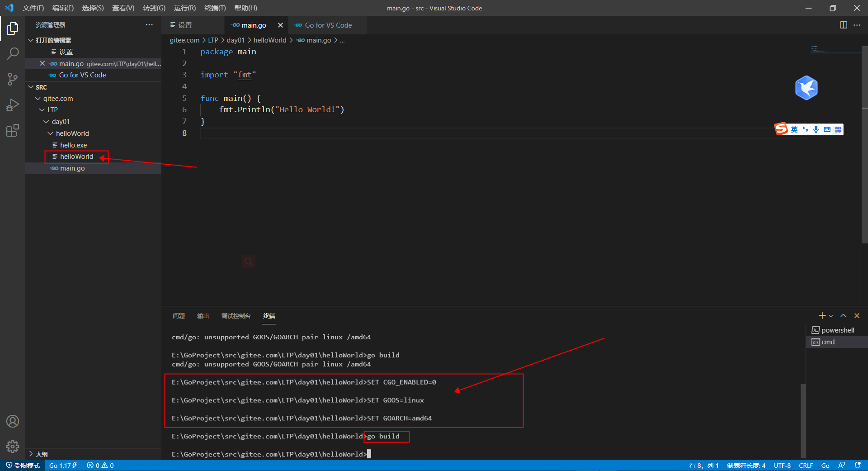Expand the Outline section
The height and width of the screenshot is (471, 868).
click(94, 454)
